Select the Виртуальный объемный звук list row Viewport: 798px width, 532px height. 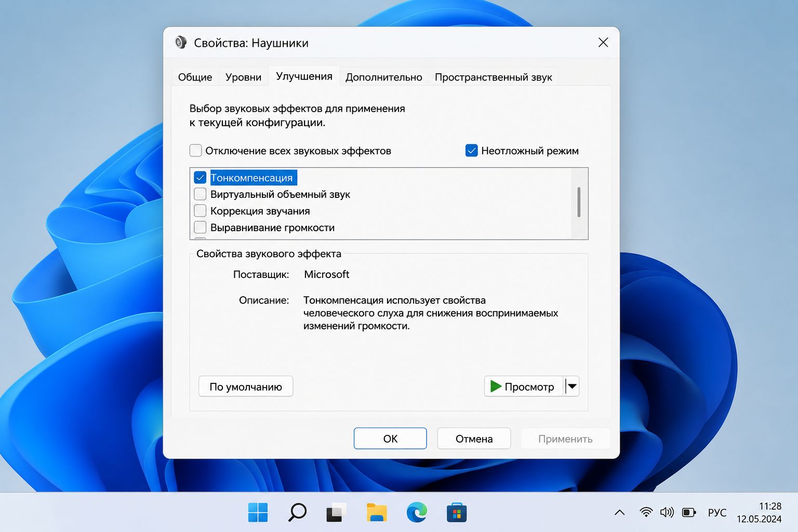click(x=381, y=194)
